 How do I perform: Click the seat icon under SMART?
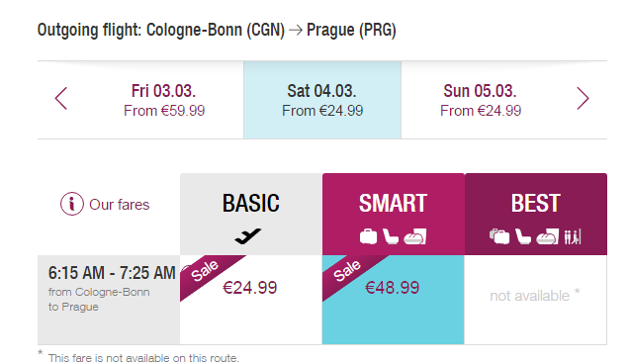[390, 236]
